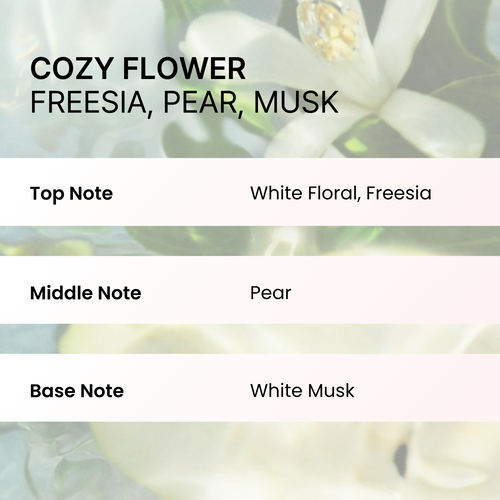Click the Base Note label
This screenshot has width=500, height=500.
point(77,391)
